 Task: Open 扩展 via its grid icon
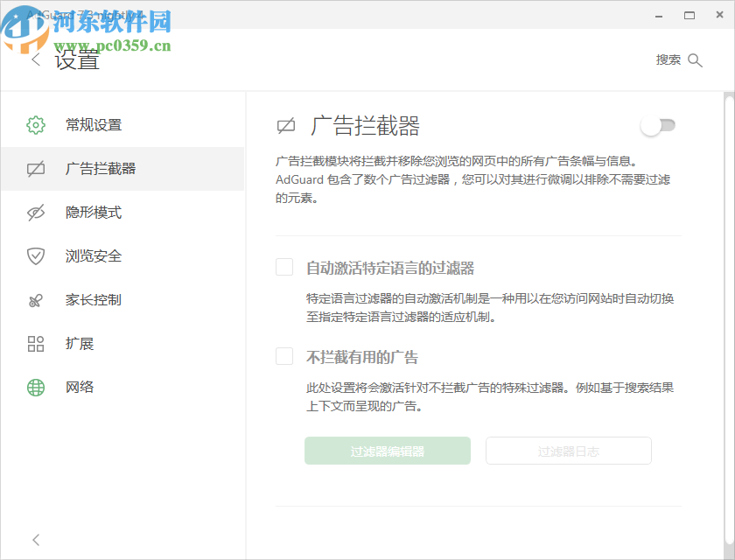pos(35,343)
